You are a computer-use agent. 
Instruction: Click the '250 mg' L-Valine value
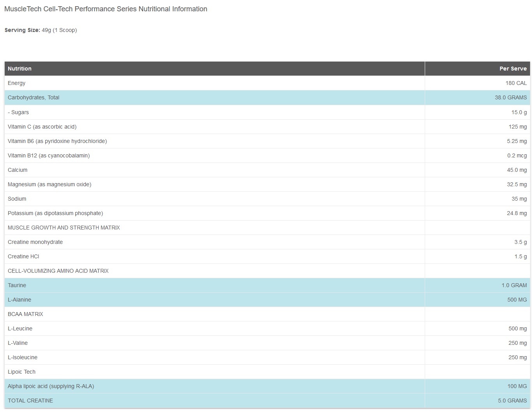pos(518,343)
